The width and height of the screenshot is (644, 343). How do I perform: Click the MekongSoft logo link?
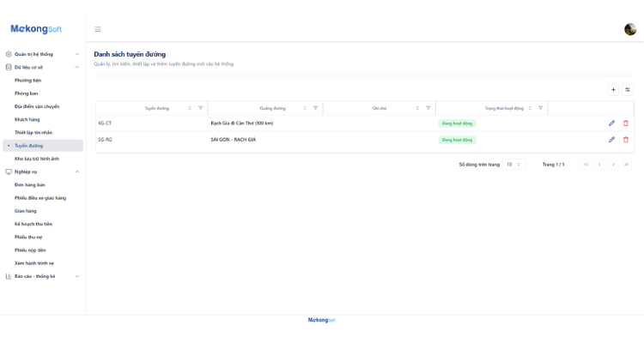[x=36, y=28]
